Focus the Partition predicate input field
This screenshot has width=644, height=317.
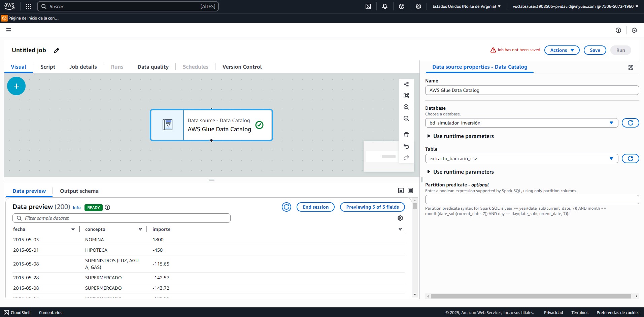point(532,200)
